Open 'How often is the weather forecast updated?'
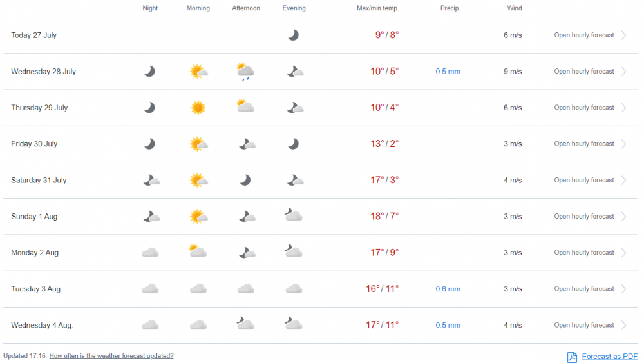 click(x=111, y=356)
